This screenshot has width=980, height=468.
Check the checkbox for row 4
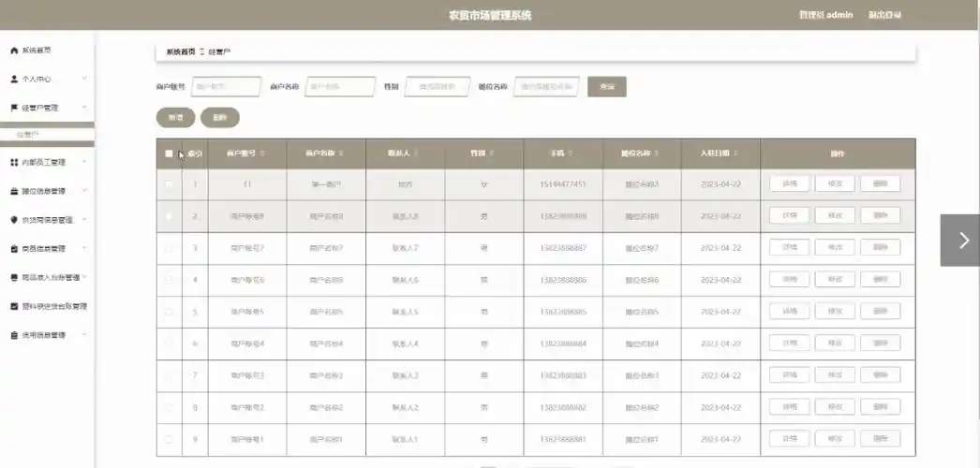coord(169,280)
